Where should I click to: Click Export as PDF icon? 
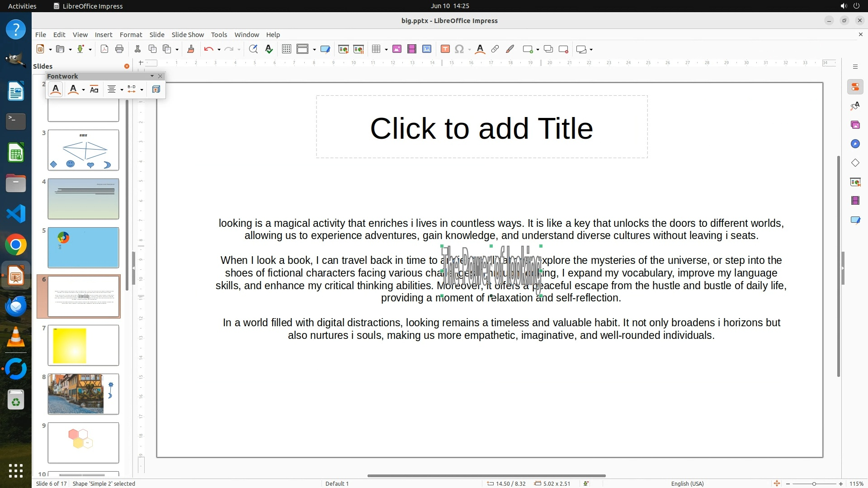[x=104, y=49]
